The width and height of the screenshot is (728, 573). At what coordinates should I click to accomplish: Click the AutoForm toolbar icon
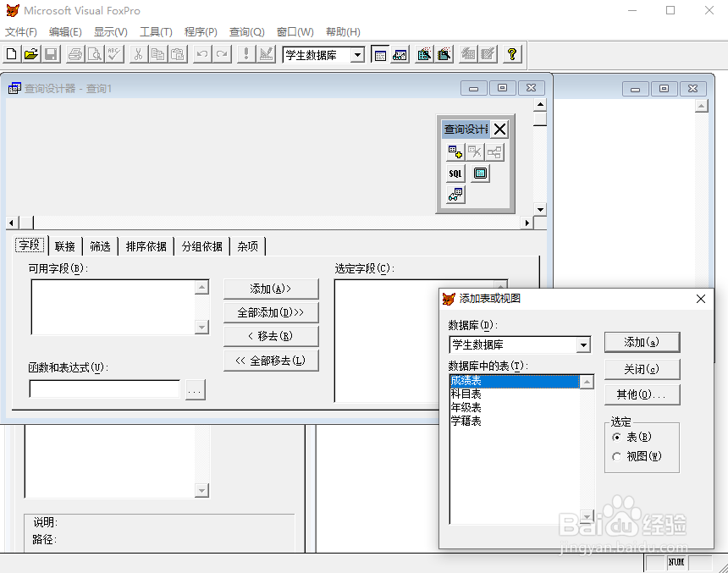point(468,54)
